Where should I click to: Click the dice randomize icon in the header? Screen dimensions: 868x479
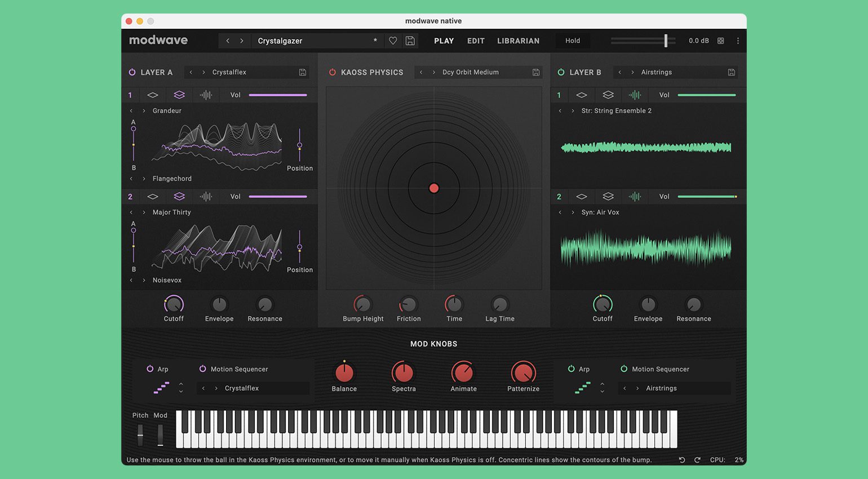click(720, 41)
